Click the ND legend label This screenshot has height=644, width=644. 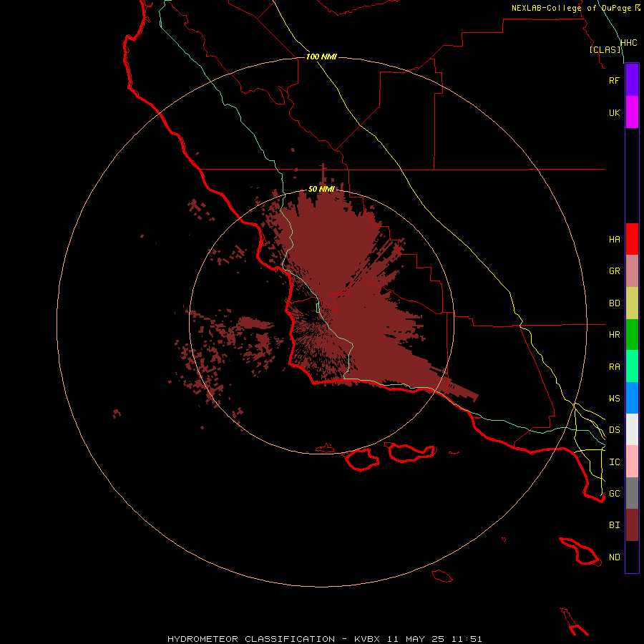click(x=614, y=557)
